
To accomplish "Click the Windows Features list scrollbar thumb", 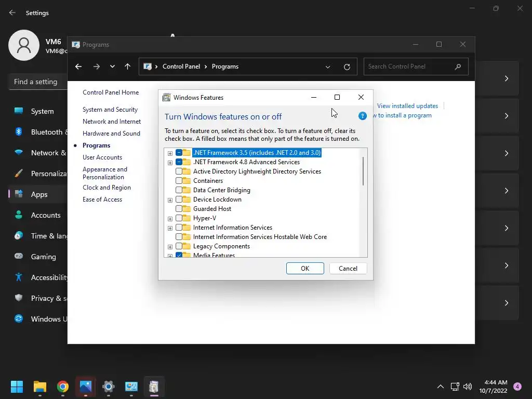I will [x=363, y=171].
